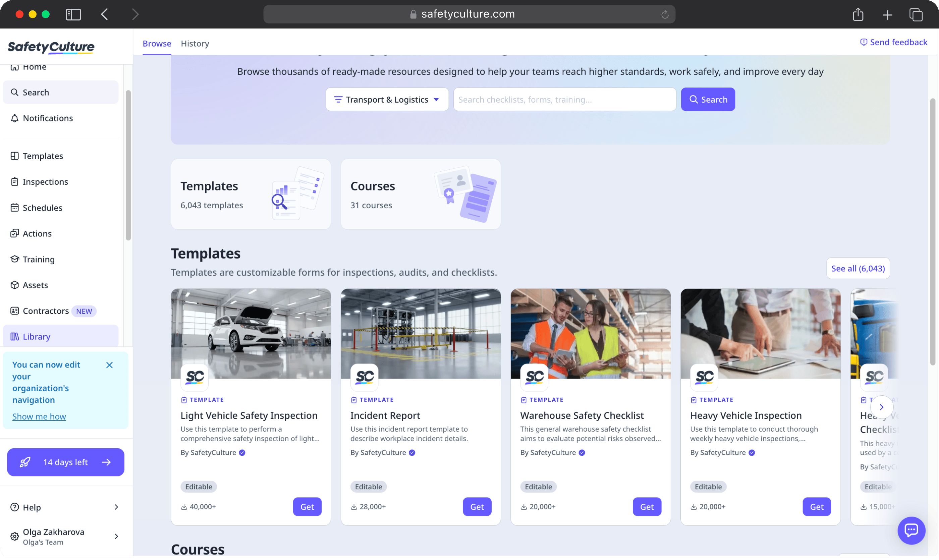
Task: Click the page vertical scrollbar
Action: pyautogui.click(x=932, y=232)
